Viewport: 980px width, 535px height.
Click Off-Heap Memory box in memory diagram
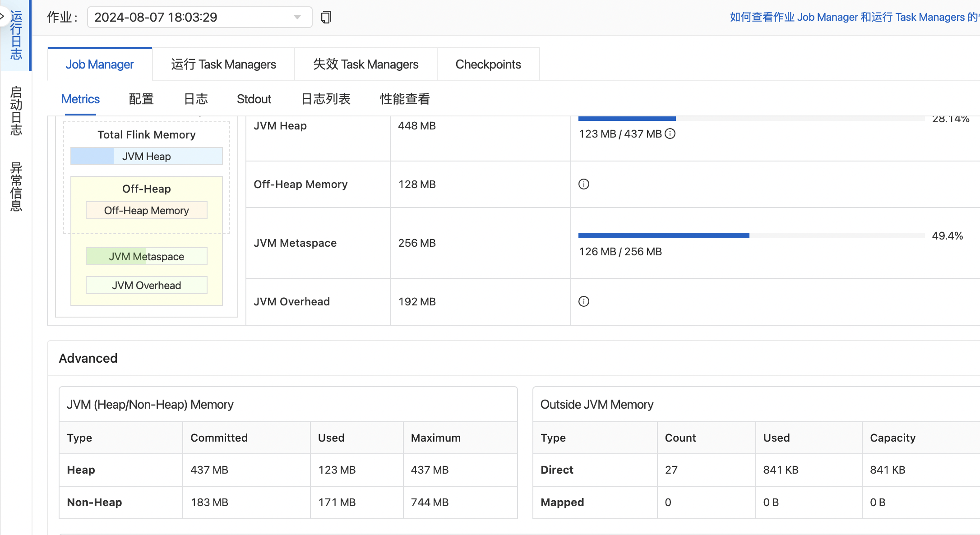147,210
